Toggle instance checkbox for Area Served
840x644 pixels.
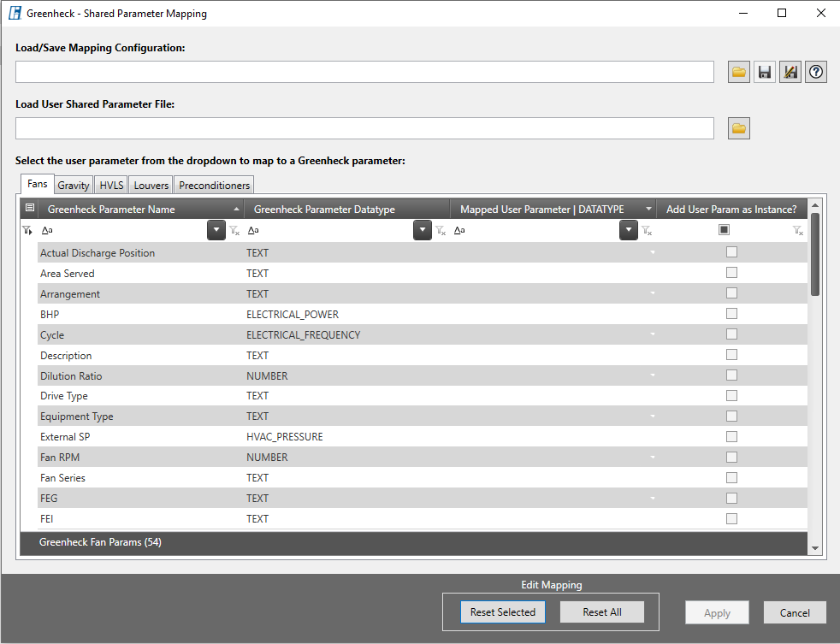731,273
